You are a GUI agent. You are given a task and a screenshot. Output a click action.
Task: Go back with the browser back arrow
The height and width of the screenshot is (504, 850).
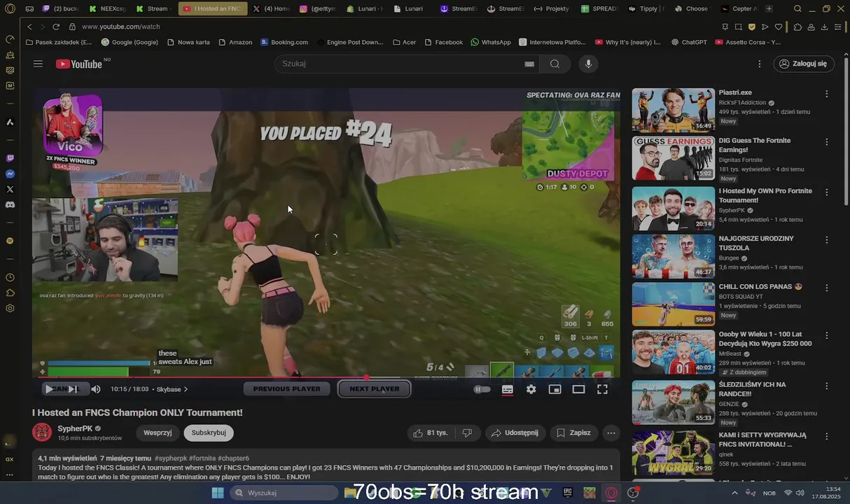coord(29,27)
